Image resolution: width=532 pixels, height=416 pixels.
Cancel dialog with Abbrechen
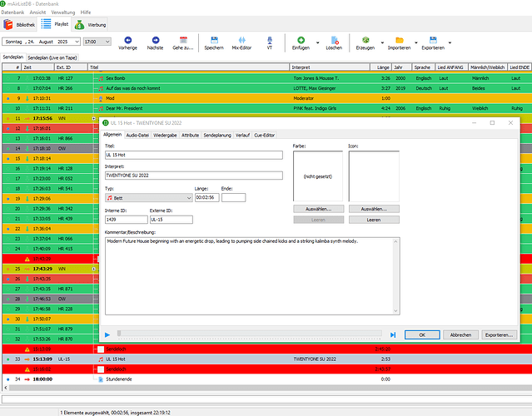[x=460, y=335]
